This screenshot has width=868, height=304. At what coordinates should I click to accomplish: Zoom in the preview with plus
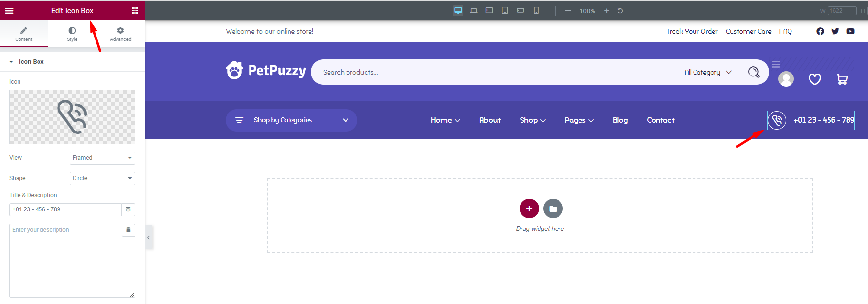607,11
